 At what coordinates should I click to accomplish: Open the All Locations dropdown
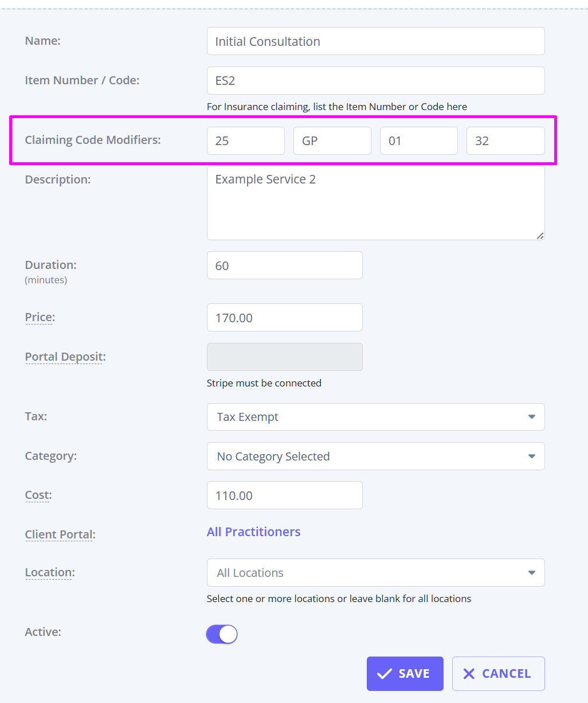pyautogui.click(x=375, y=573)
